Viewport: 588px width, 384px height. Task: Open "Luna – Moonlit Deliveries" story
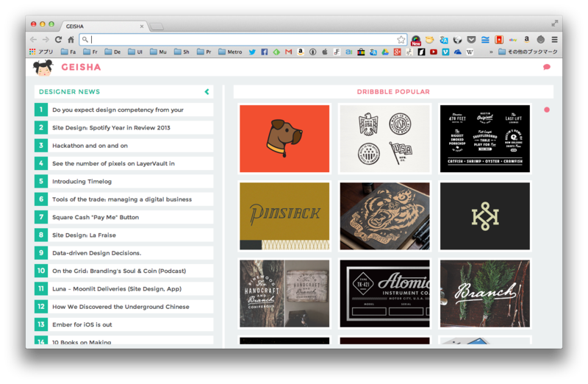123,288
